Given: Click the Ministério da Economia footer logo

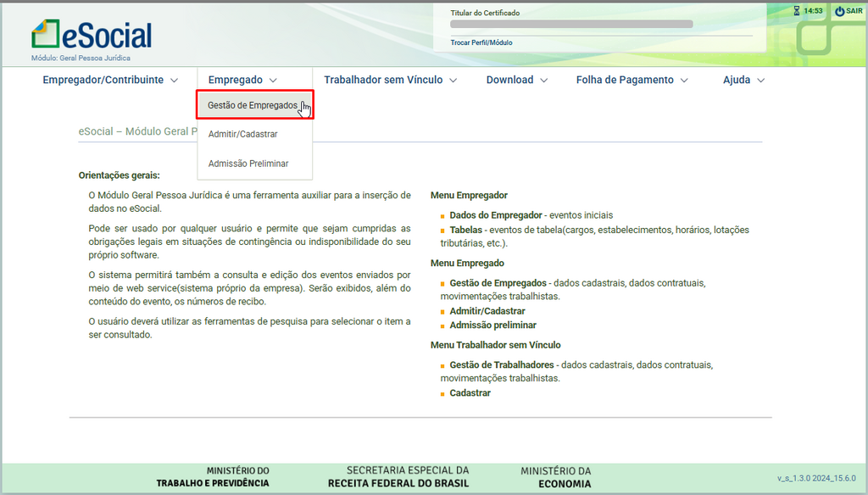Looking at the screenshot, I should (x=556, y=476).
